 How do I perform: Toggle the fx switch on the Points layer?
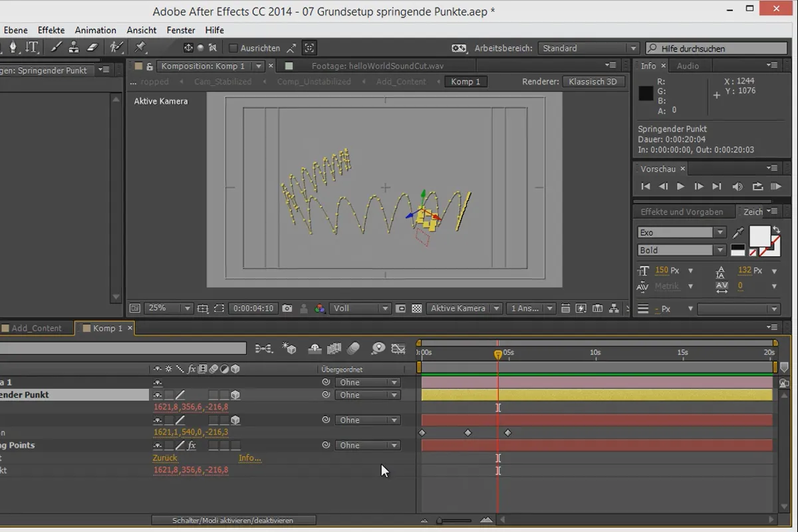coord(192,446)
